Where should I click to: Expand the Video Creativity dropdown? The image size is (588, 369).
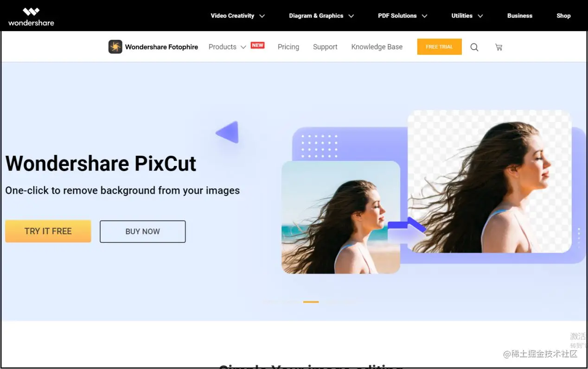coord(237,16)
